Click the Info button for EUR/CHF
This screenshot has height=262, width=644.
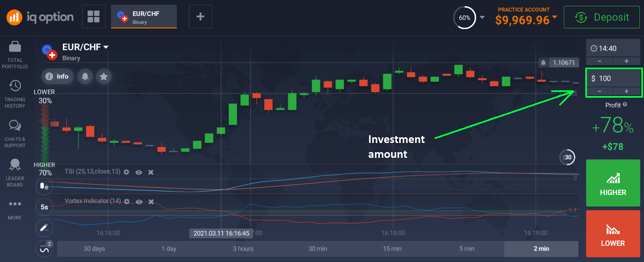pyautogui.click(x=57, y=76)
